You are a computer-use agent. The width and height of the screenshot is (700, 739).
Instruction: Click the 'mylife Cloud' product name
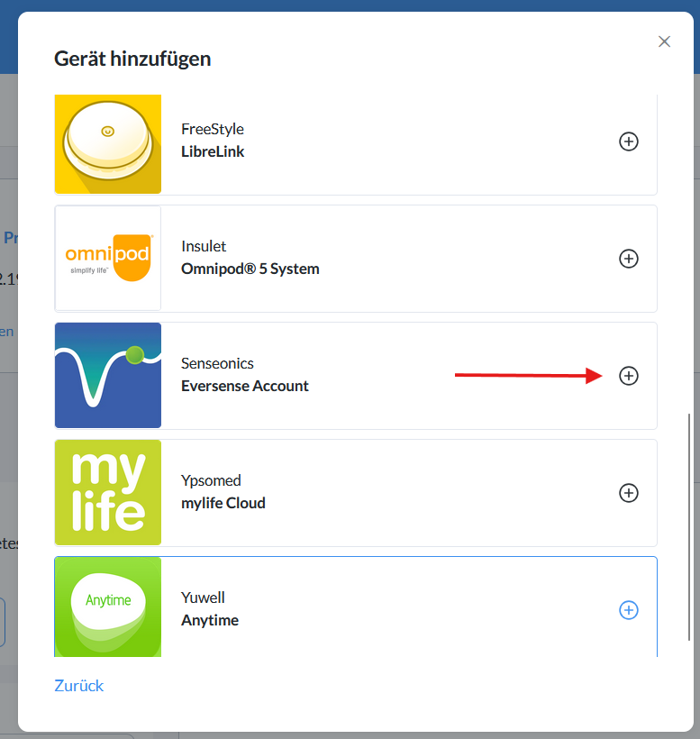(x=223, y=503)
